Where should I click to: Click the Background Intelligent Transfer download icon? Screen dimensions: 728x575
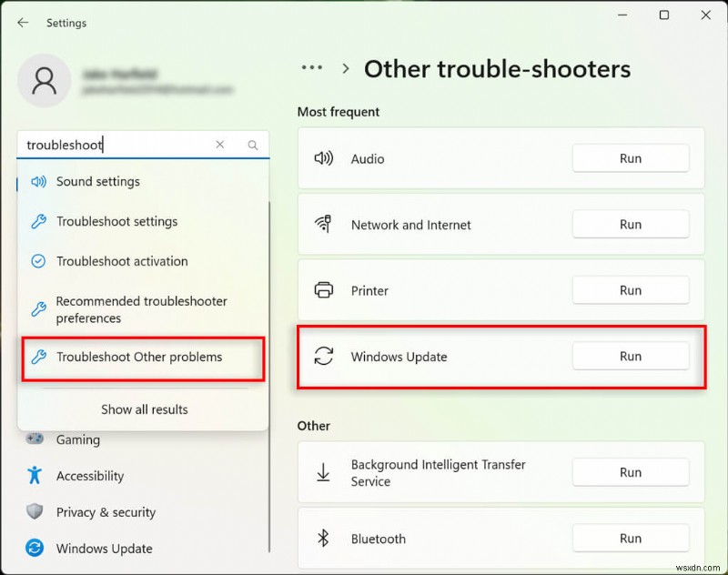point(323,472)
